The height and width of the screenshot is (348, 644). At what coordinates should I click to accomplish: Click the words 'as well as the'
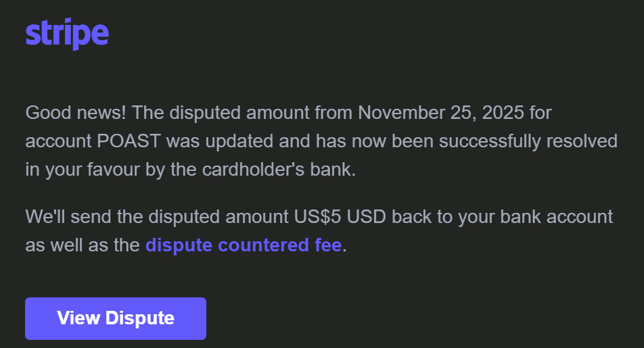[x=83, y=245]
